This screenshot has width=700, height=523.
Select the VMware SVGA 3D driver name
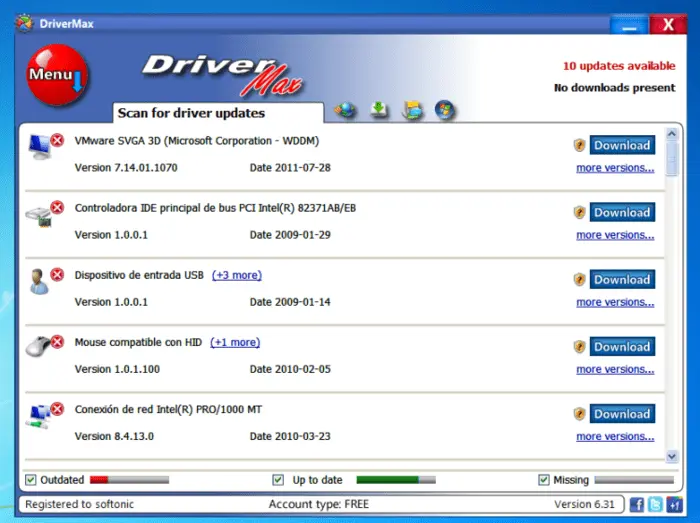pos(197,141)
